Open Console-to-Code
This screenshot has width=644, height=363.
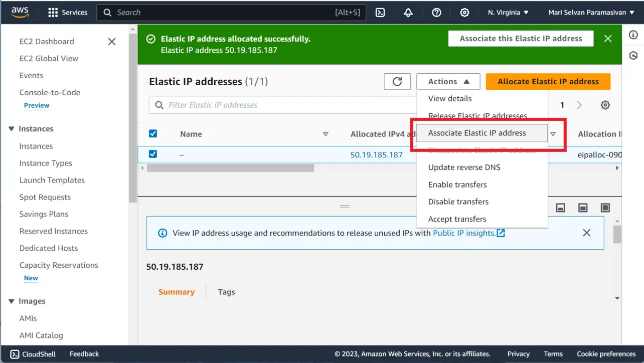coord(50,93)
